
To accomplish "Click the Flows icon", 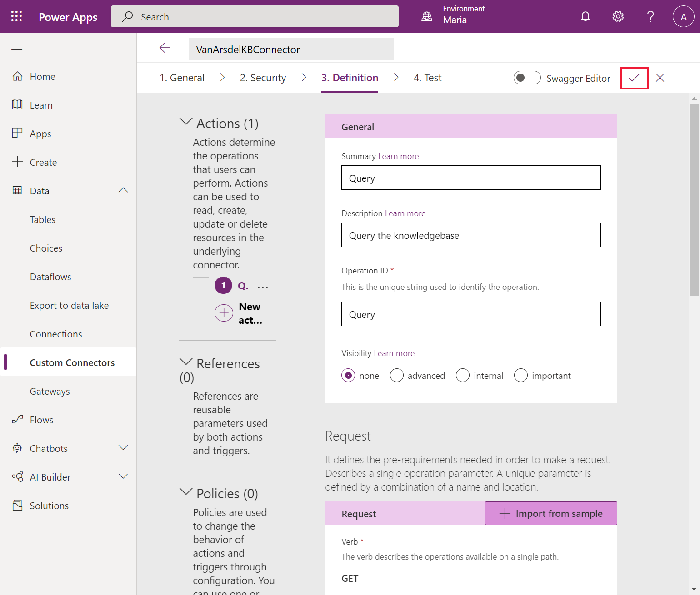I will click(17, 420).
